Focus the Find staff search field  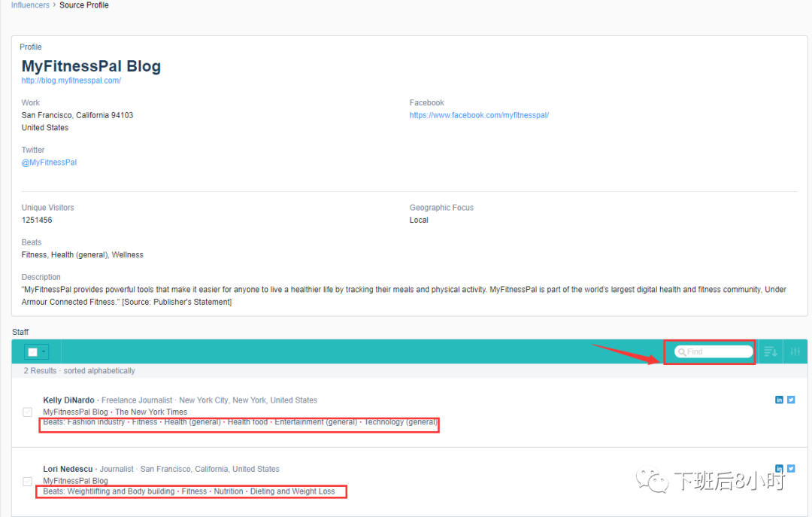pyautogui.click(x=714, y=352)
